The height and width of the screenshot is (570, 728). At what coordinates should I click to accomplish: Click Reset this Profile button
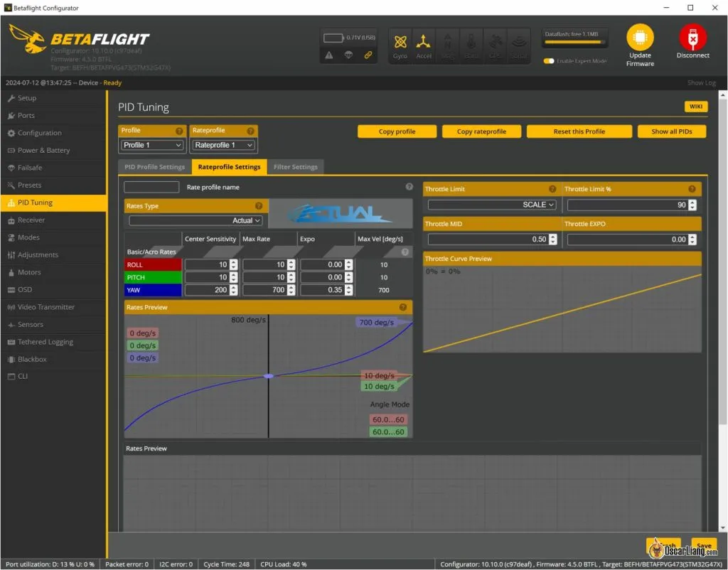[579, 131]
